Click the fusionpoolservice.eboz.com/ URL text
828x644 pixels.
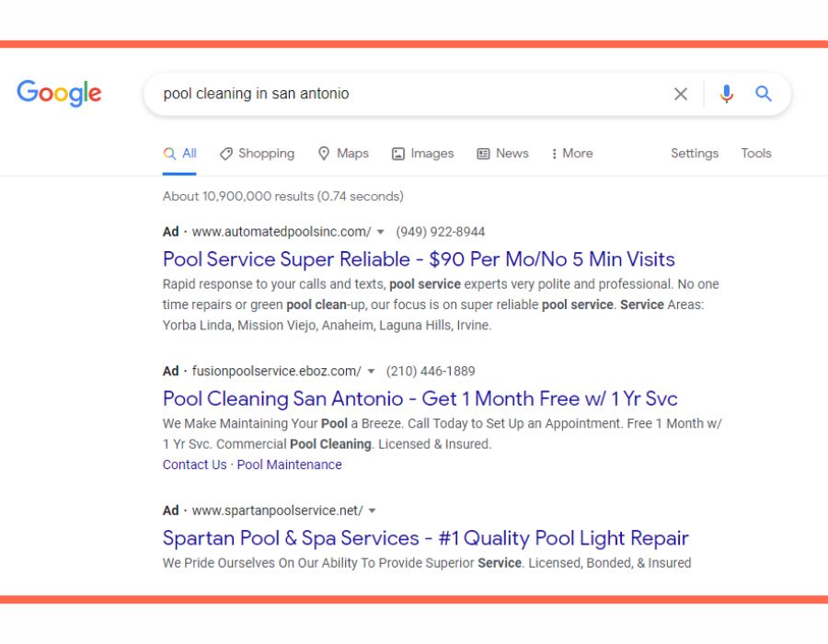pos(277,372)
